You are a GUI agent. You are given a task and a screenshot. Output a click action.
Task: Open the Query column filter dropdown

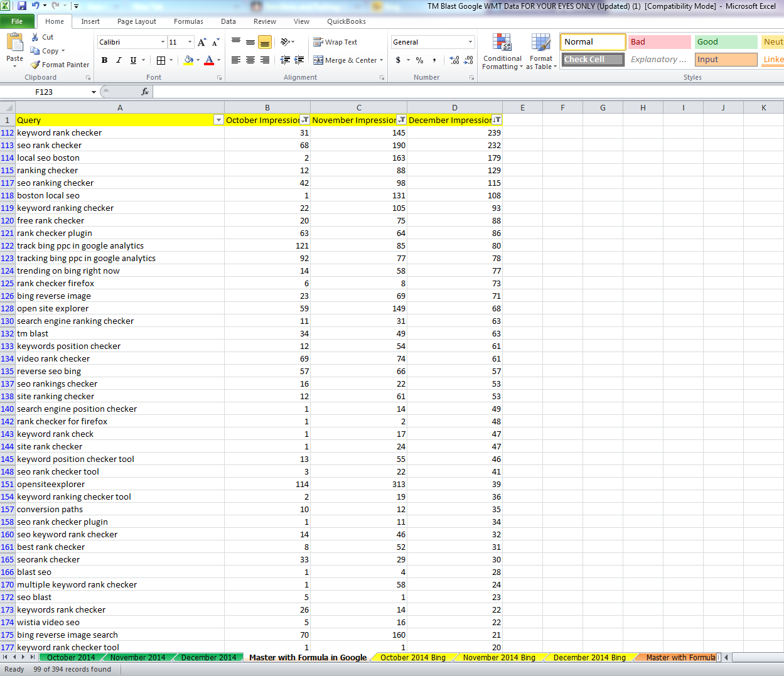[x=218, y=120]
